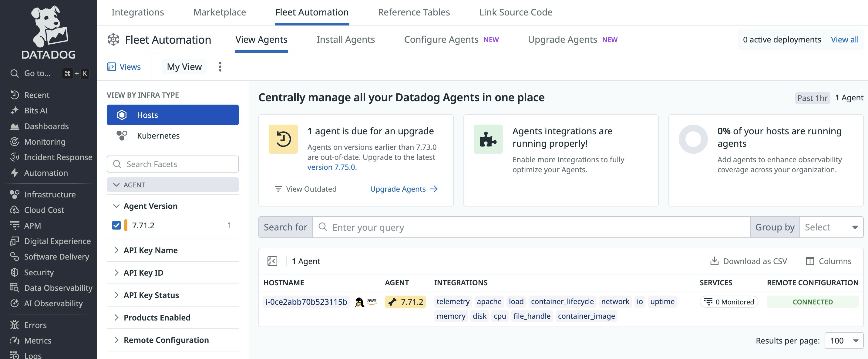868x359 pixels.
Task: Open APM from the sidebar
Action: pyautogui.click(x=32, y=226)
